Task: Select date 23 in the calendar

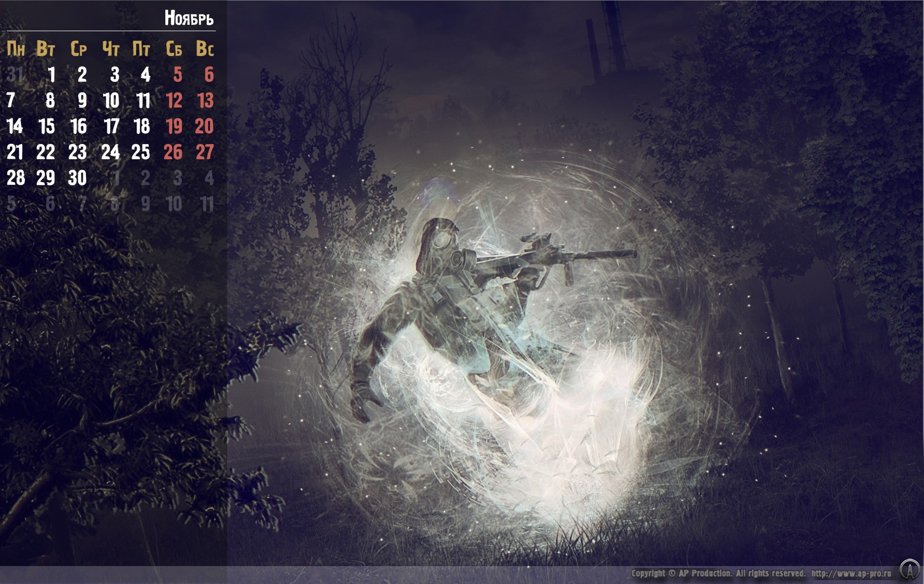Action: coord(77,152)
